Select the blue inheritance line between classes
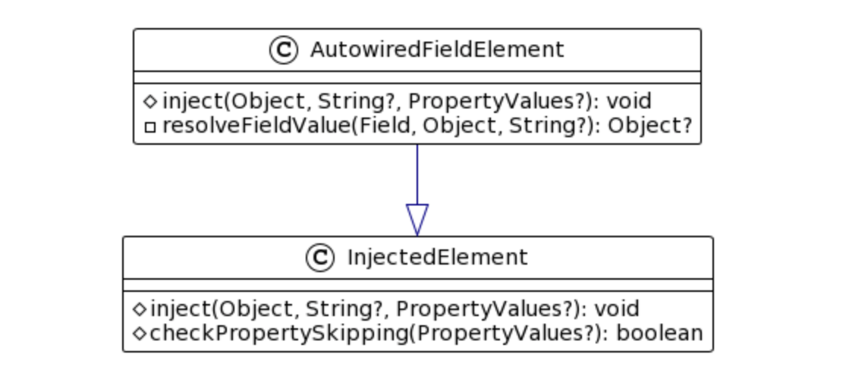This screenshot has width=868, height=376. pyautogui.click(x=417, y=173)
